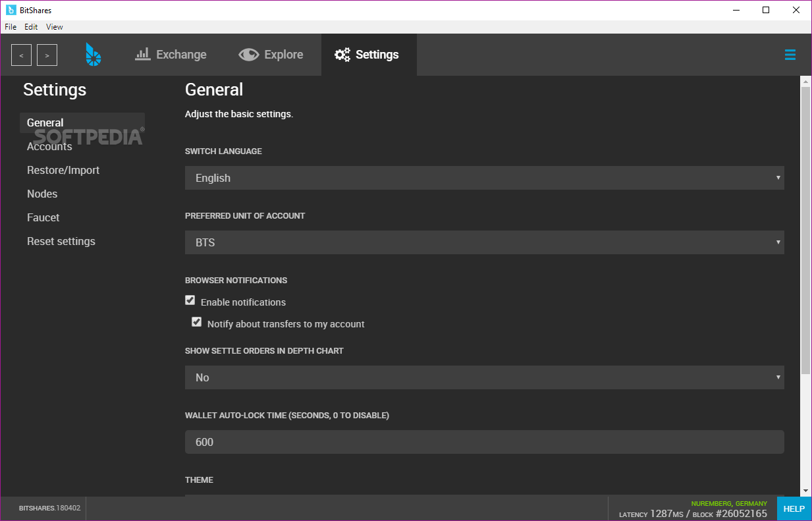The width and height of the screenshot is (812, 521).
Task: Click the vertical scrollbar thumb
Action: [805, 231]
